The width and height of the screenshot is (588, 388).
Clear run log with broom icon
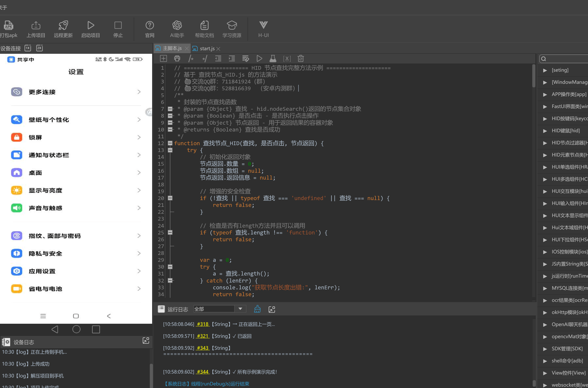pos(257,309)
